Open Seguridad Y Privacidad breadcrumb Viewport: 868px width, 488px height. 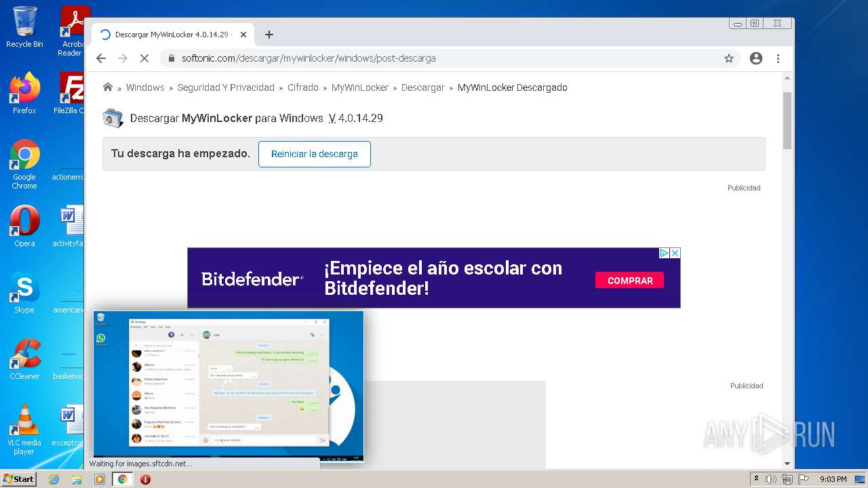point(226,87)
